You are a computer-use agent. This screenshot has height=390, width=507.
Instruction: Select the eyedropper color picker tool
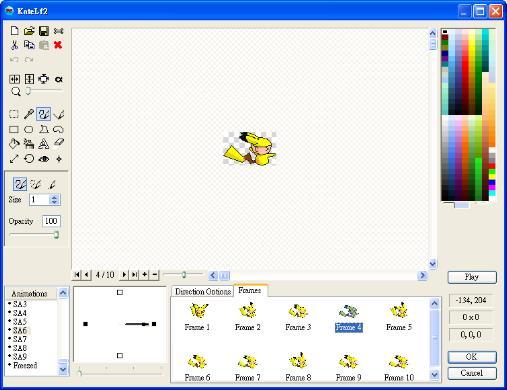29,114
